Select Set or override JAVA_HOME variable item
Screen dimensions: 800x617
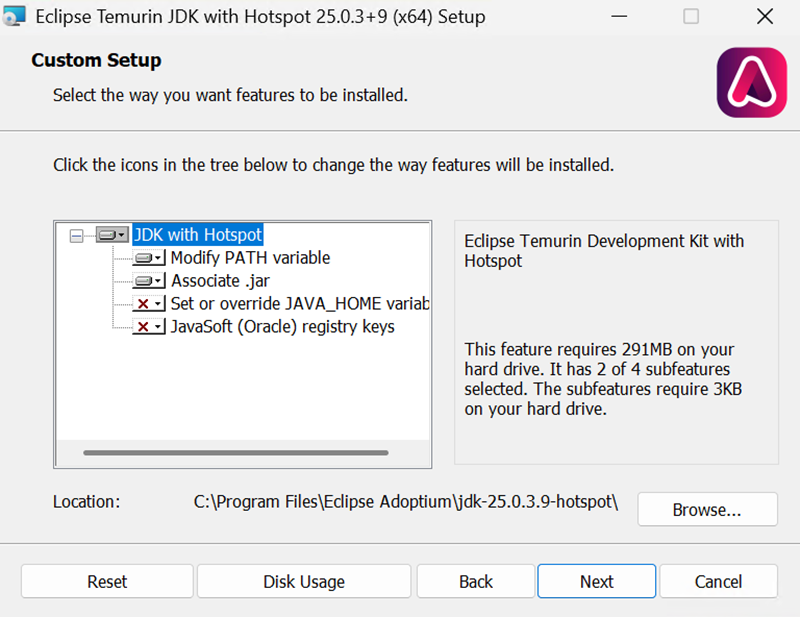(300, 304)
